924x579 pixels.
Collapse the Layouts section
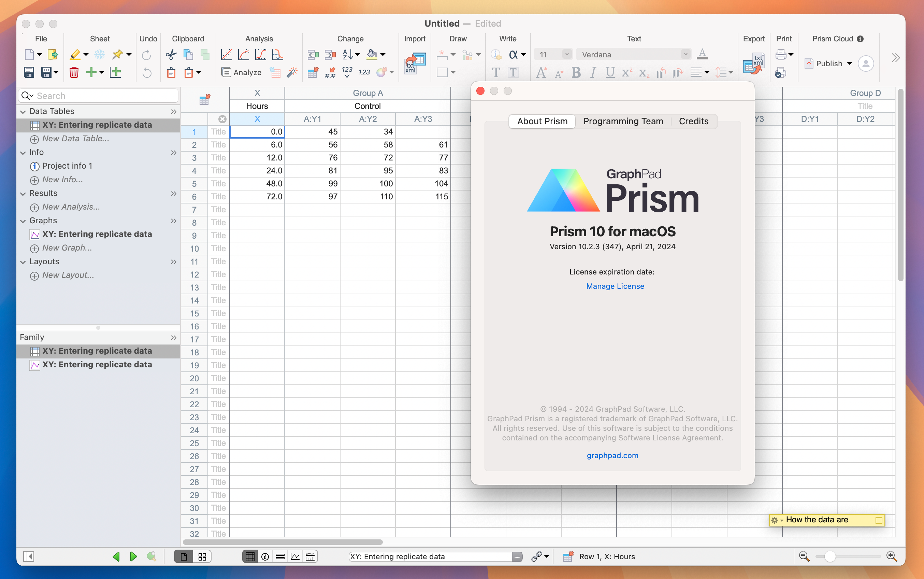[x=23, y=262]
